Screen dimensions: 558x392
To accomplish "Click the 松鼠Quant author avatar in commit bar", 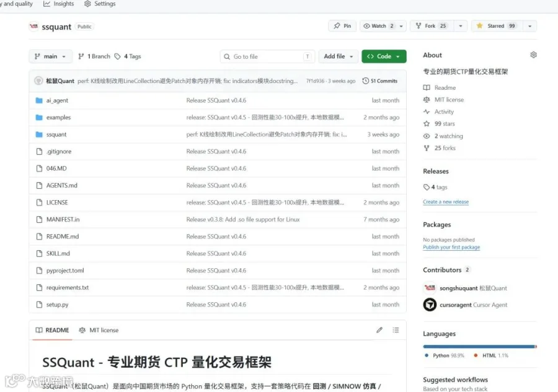I will [x=38, y=81].
